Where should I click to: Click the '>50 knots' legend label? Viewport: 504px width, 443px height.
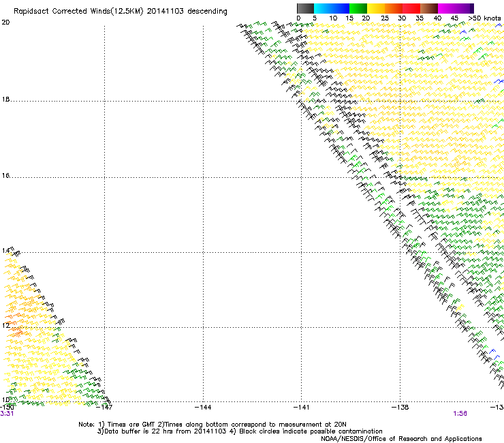(484, 18)
